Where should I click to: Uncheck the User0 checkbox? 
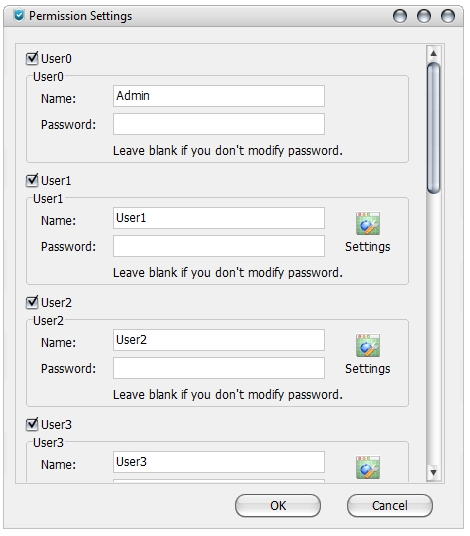pos(32,58)
